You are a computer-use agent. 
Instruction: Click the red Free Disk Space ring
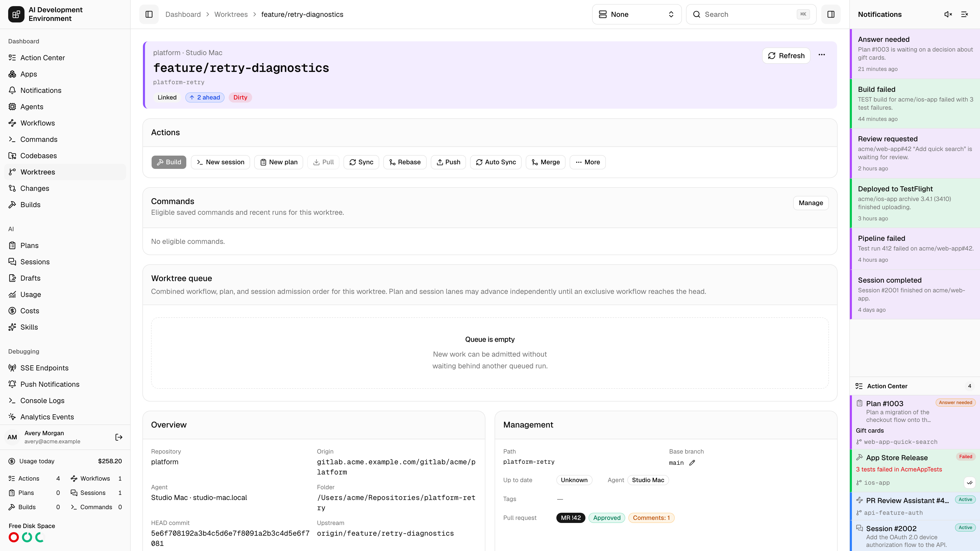click(x=14, y=537)
